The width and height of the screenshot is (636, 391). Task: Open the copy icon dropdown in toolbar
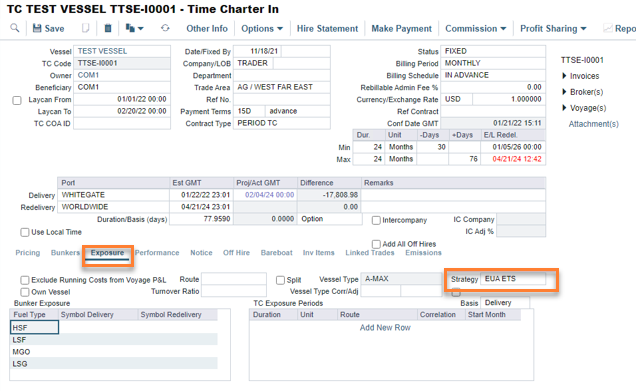point(134,28)
